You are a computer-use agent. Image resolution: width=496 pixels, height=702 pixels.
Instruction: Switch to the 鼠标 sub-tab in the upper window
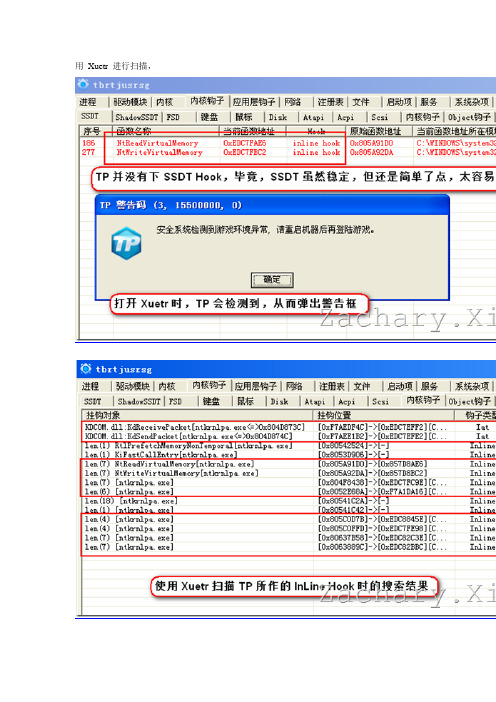click(x=244, y=117)
